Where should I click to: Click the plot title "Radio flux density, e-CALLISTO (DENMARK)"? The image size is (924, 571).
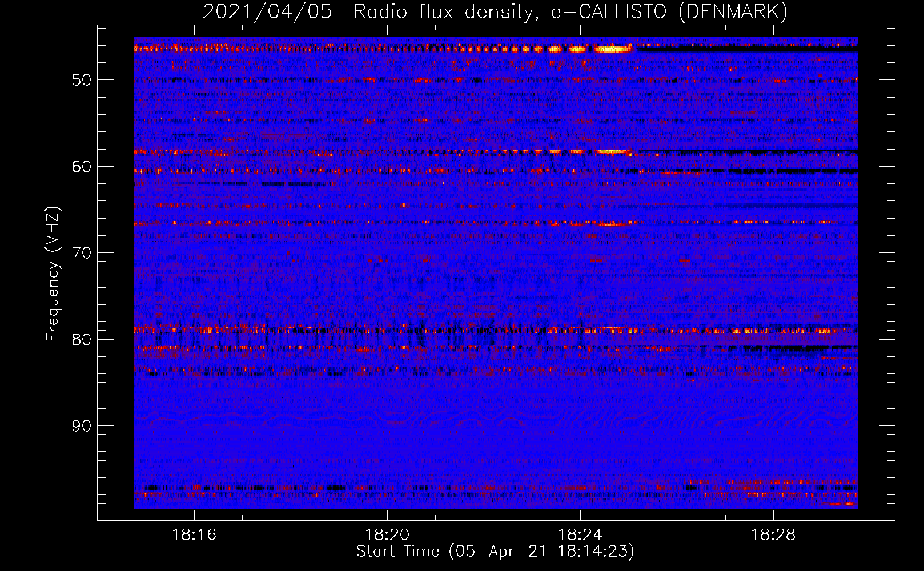click(570, 12)
